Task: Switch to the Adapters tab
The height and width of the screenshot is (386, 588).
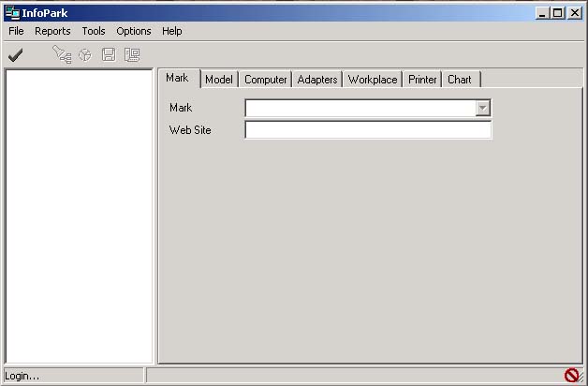Action: [x=317, y=80]
